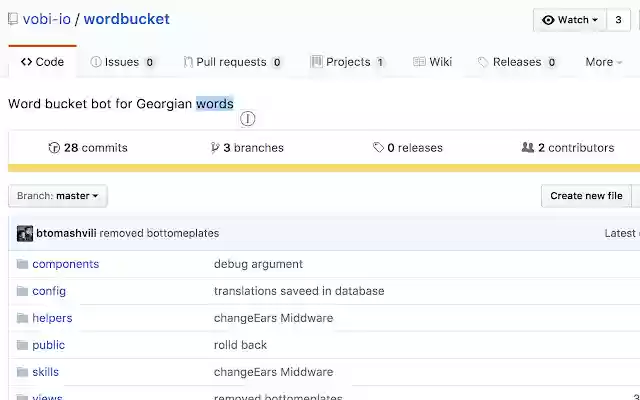640x400 pixels.
Task: Click Create new file button
Action: [586, 196]
